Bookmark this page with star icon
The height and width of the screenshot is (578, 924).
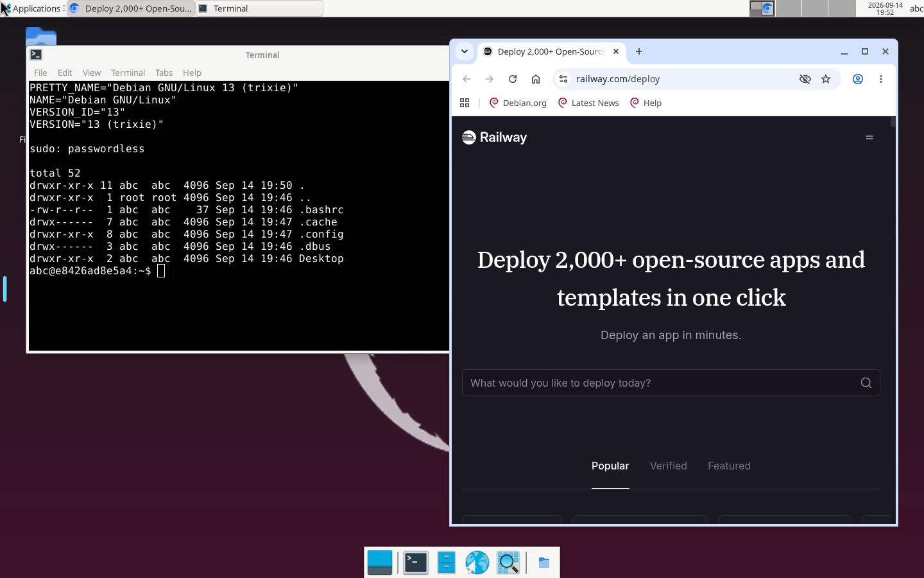tap(826, 79)
